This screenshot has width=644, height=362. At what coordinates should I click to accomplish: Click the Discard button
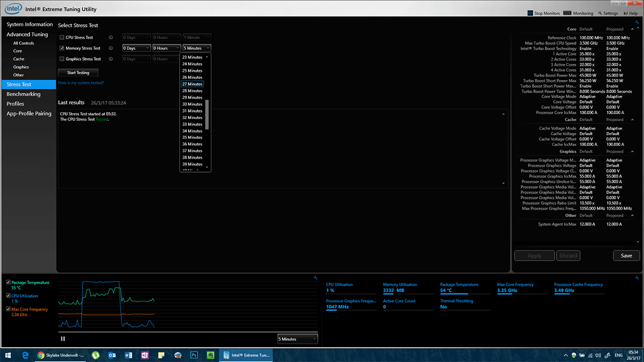[568, 256]
